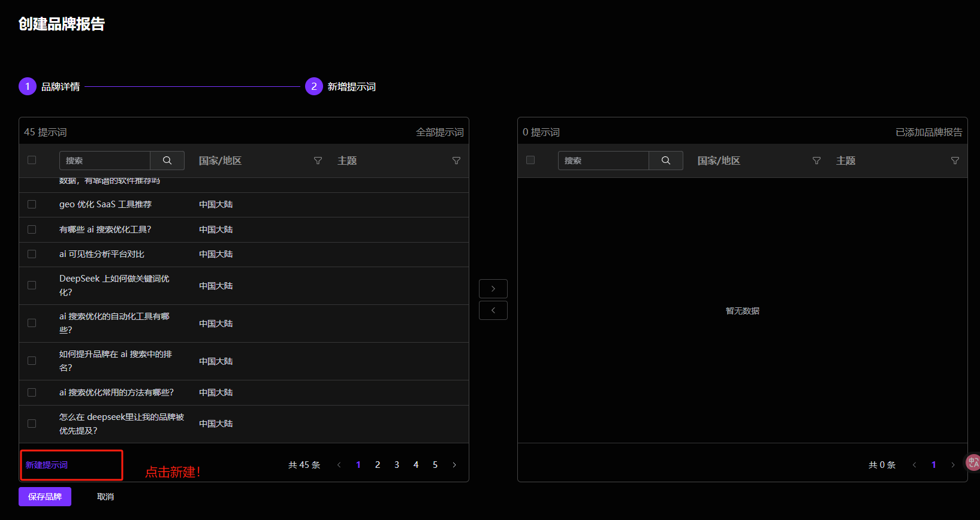This screenshot has height=520, width=980.
Task: Open country/region filter icon in left panel
Action: click(x=318, y=161)
